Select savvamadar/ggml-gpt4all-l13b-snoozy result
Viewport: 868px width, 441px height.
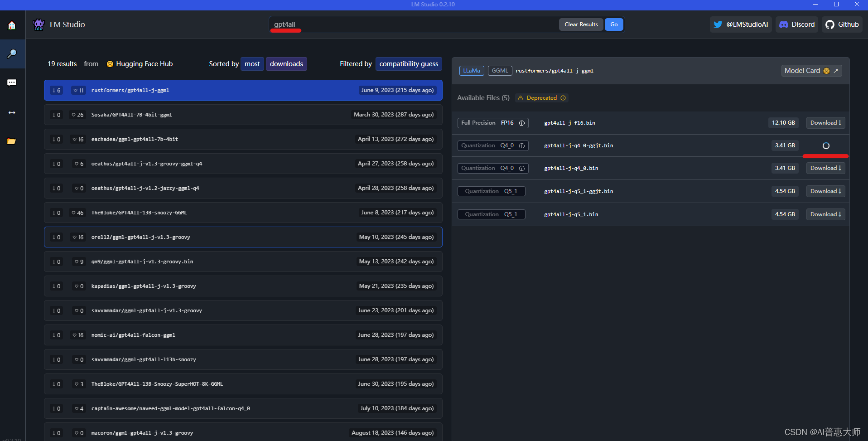pos(243,359)
